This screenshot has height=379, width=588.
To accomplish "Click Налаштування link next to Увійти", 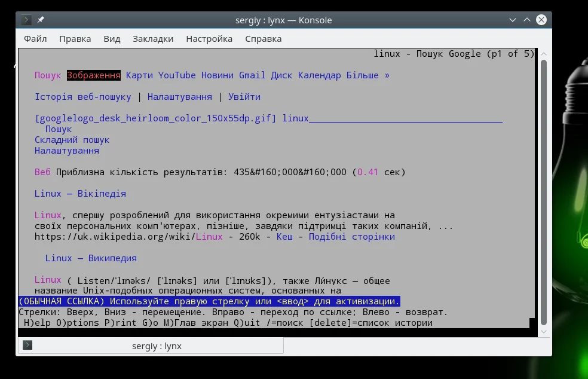I will click(x=179, y=97).
